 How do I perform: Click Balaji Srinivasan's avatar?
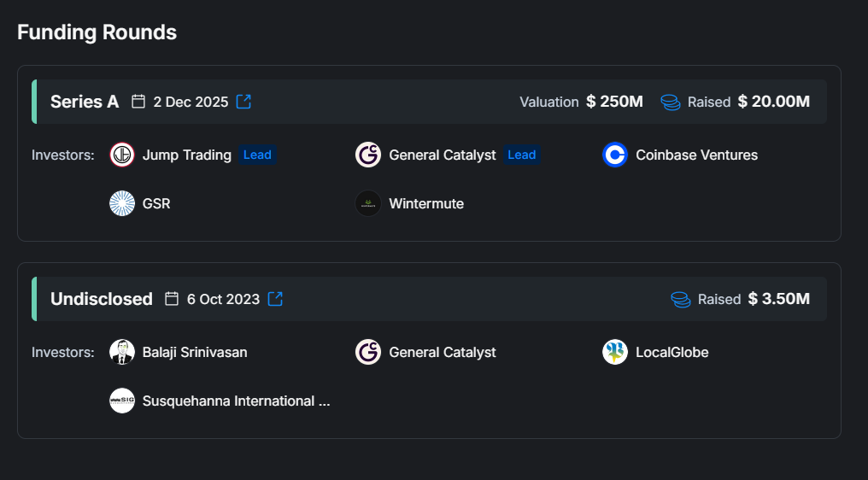122,352
